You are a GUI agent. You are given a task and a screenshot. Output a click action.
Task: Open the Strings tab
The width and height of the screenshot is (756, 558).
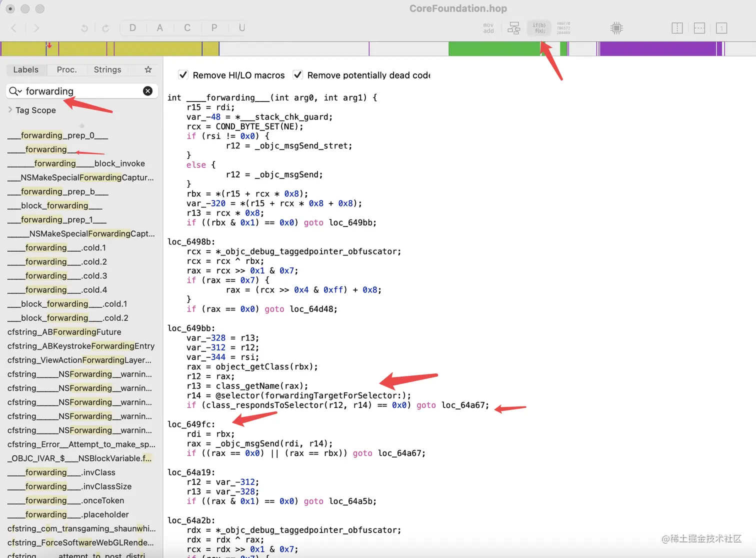(107, 69)
